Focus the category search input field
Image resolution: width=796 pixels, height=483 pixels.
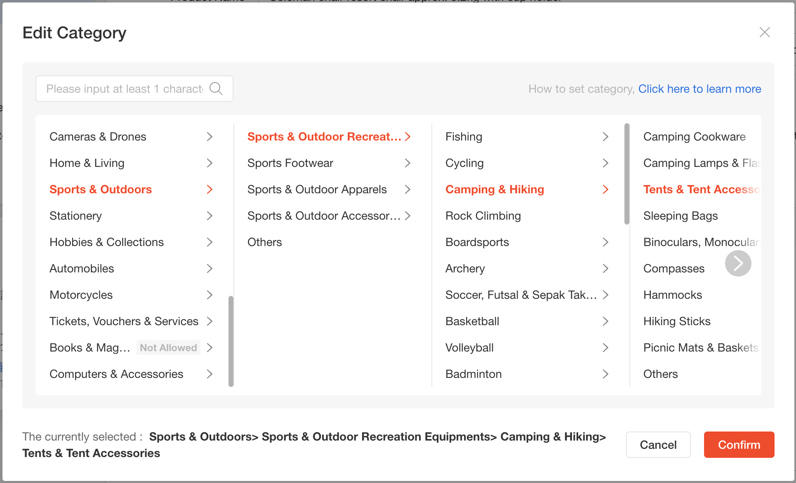point(123,89)
